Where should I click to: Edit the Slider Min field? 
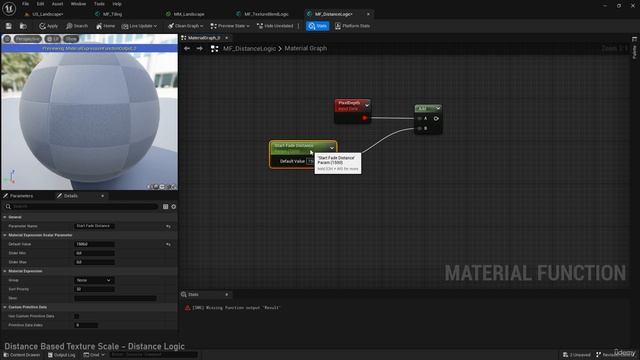point(95,253)
